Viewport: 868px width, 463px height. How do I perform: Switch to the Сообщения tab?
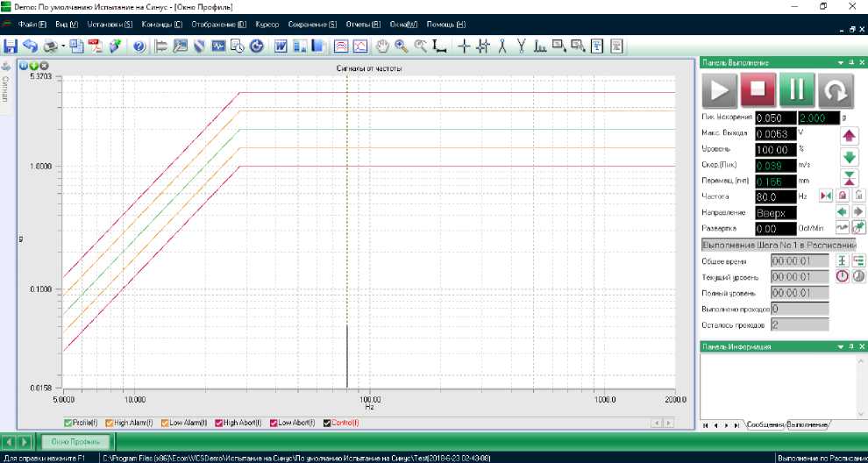point(765,424)
